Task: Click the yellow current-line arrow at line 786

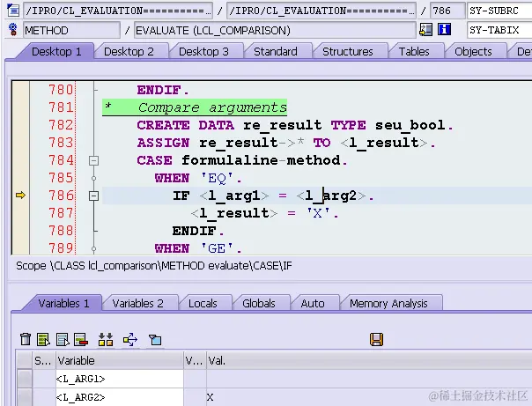Action: (20, 195)
